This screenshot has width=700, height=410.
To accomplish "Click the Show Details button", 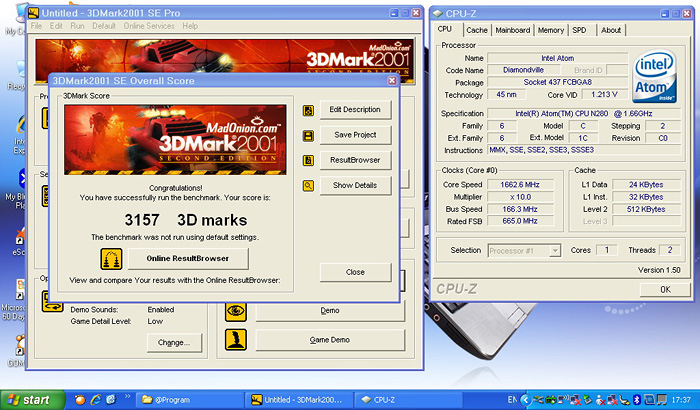I will pyautogui.click(x=355, y=185).
